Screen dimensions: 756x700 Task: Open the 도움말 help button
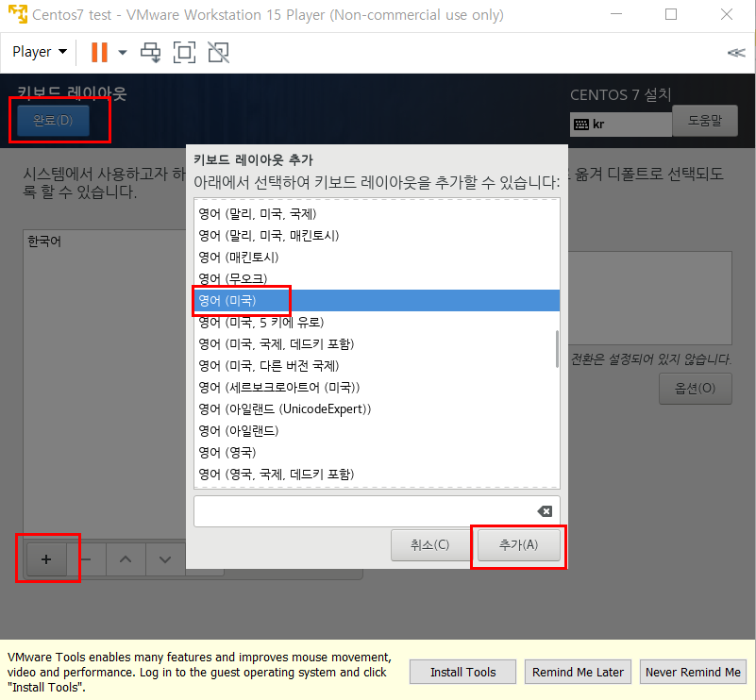704,121
